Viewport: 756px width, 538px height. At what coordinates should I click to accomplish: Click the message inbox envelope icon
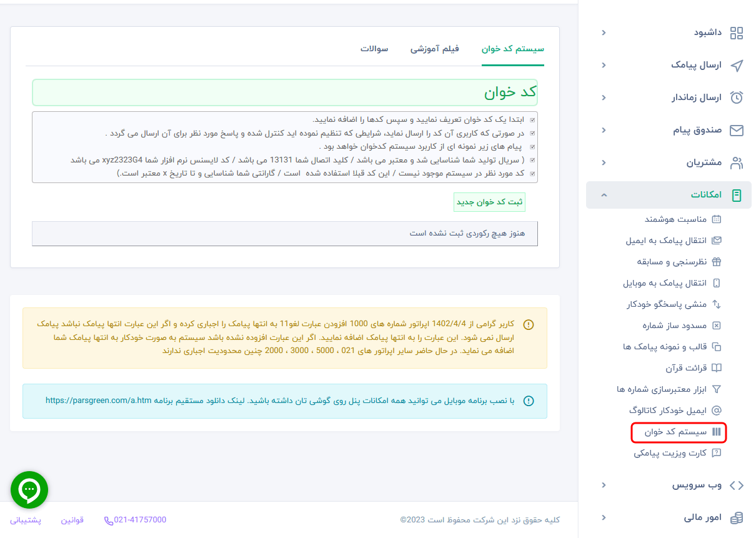pos(737,130)
